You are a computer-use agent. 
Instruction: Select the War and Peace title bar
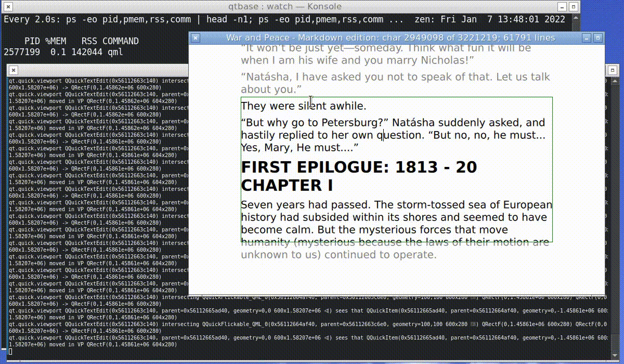point(390,37)
